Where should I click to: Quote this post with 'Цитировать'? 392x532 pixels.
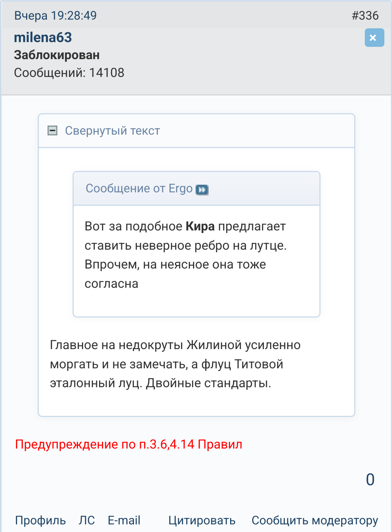click(202, 520)
